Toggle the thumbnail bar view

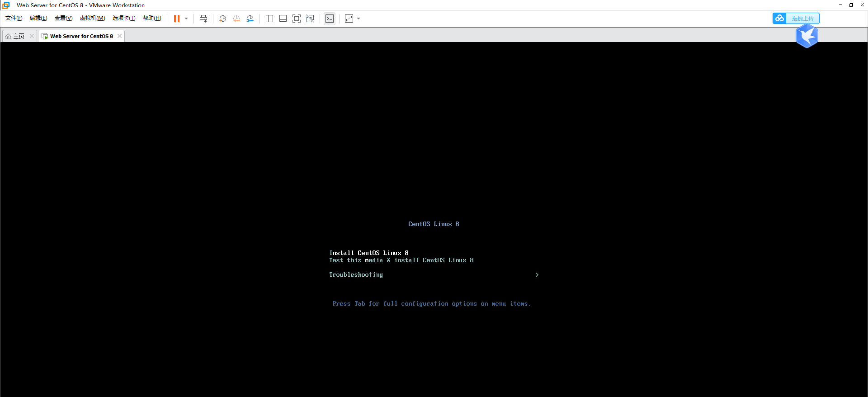point(283,19)
